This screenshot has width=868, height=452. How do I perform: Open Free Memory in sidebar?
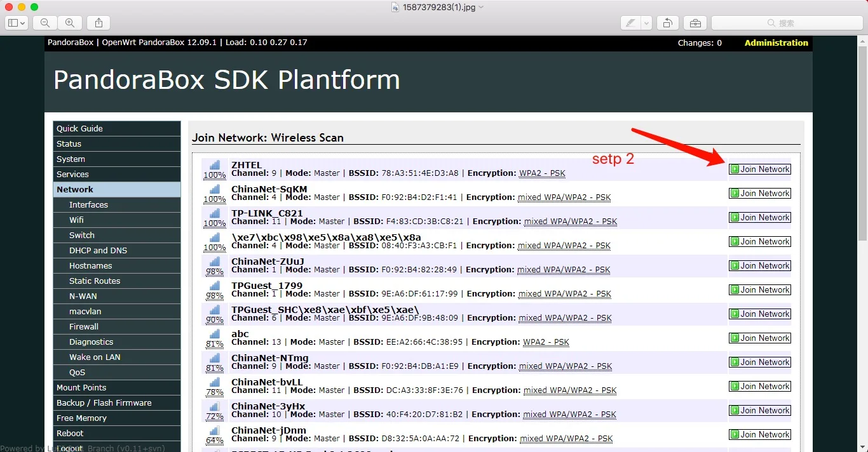pos(117,418)
